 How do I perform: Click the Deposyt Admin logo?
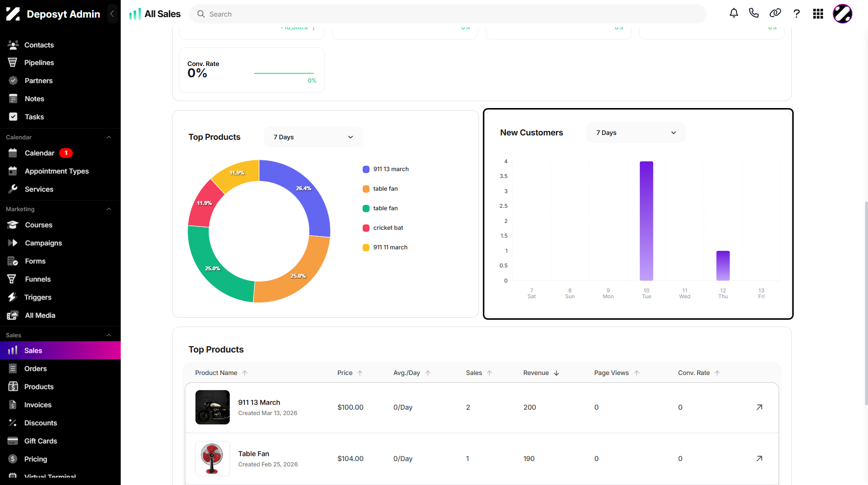(x=53, y=14)
